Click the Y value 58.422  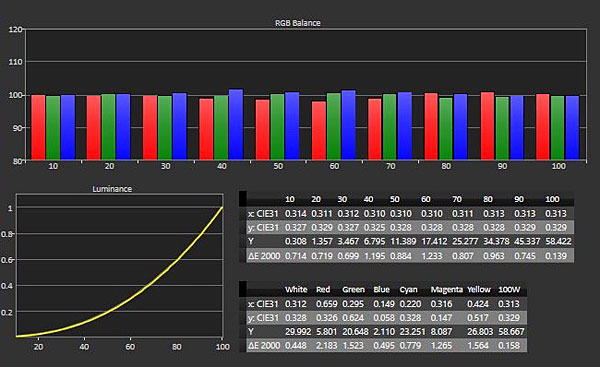click(x=558, y=241)
